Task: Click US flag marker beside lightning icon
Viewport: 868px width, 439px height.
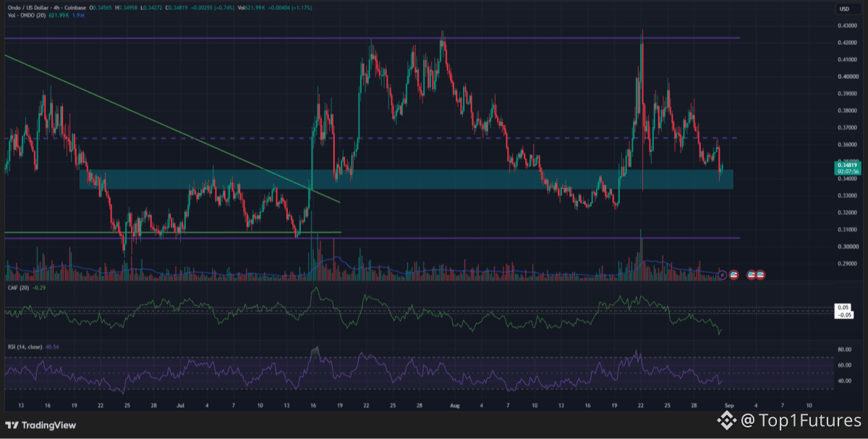Action: tap(733, 275)
